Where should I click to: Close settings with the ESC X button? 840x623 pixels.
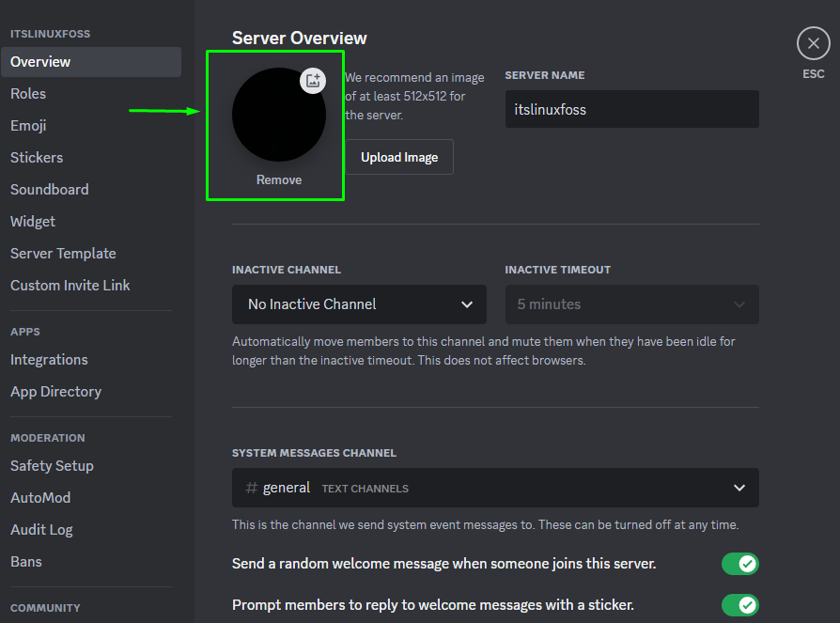tap(813, 43)
